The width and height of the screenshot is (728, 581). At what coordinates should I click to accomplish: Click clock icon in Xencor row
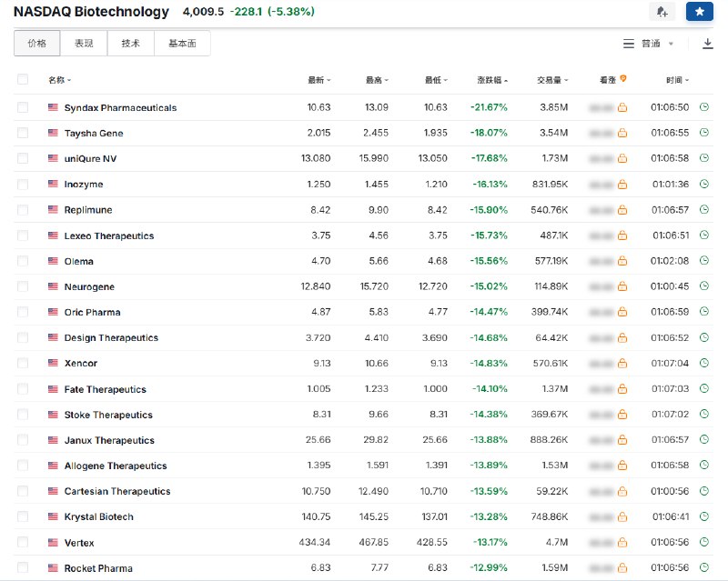(x=703, y=363)
